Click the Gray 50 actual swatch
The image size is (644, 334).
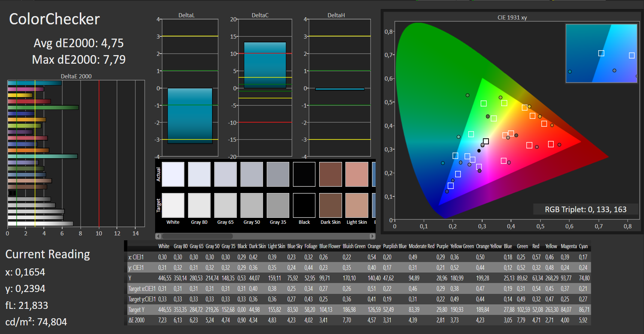point(252,174)
